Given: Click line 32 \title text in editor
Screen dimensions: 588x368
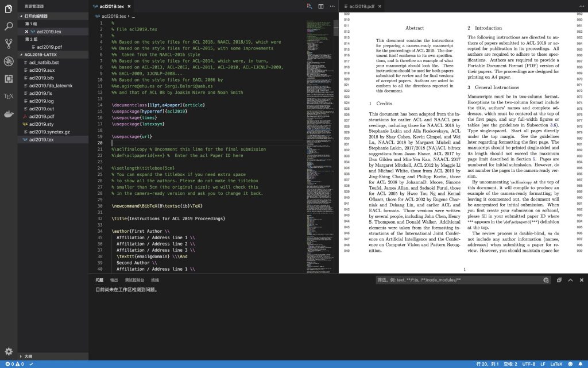Looking at the screenshot, I should (168, 218).
